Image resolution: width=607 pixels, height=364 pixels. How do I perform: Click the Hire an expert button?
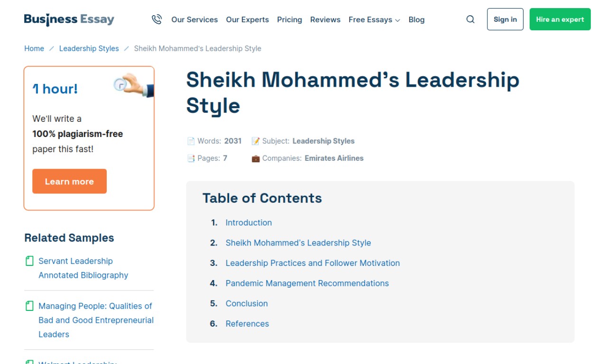click(x=560, y=19)
